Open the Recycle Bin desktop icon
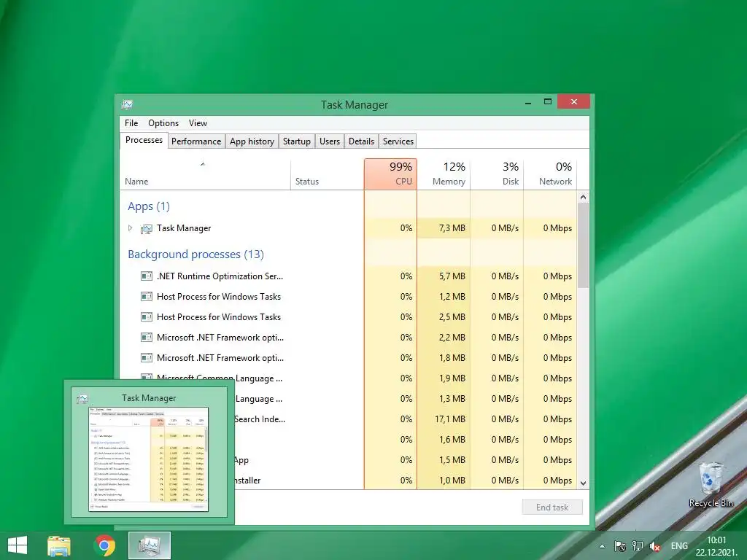The image size is (747, 560). pos(711,484)
